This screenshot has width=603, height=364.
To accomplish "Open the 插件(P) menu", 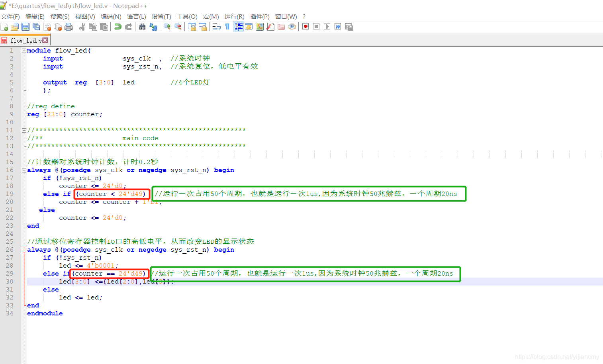I will pyautogui.click(x=260, y=16).
